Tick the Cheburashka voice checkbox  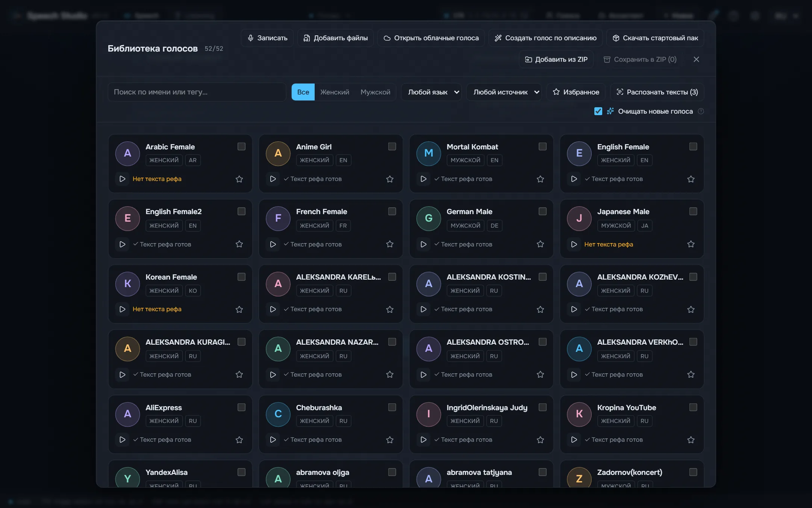[392, 407]
